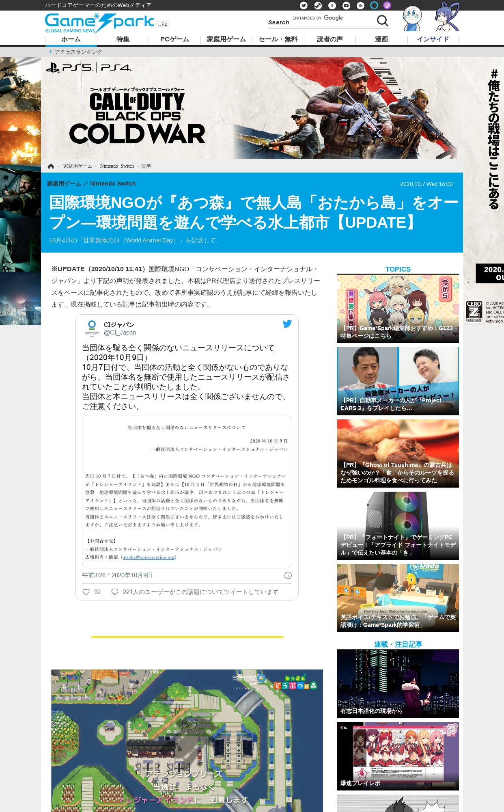This screenshot has height=812, width=504.
Task: Open the embedded statement document image
Action: click(187, 492)
